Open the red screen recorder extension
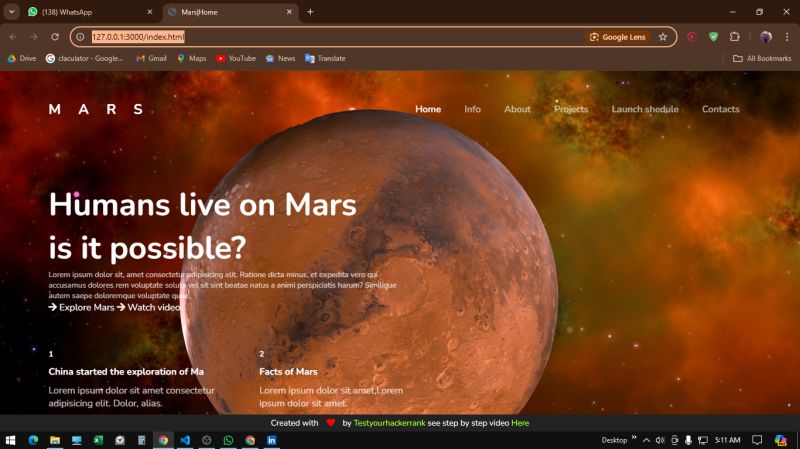Image resolution: width=800 pixels, height=449 pixels. [x=692, y=37]
